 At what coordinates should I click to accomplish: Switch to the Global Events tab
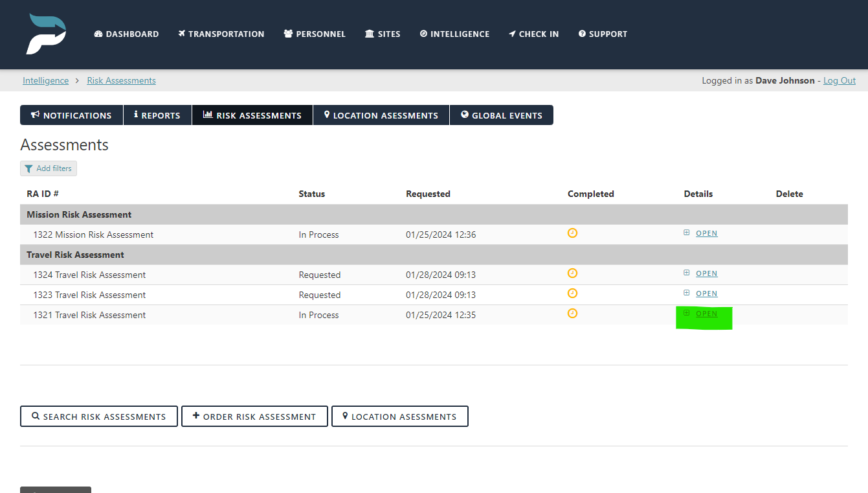(502, 115)
